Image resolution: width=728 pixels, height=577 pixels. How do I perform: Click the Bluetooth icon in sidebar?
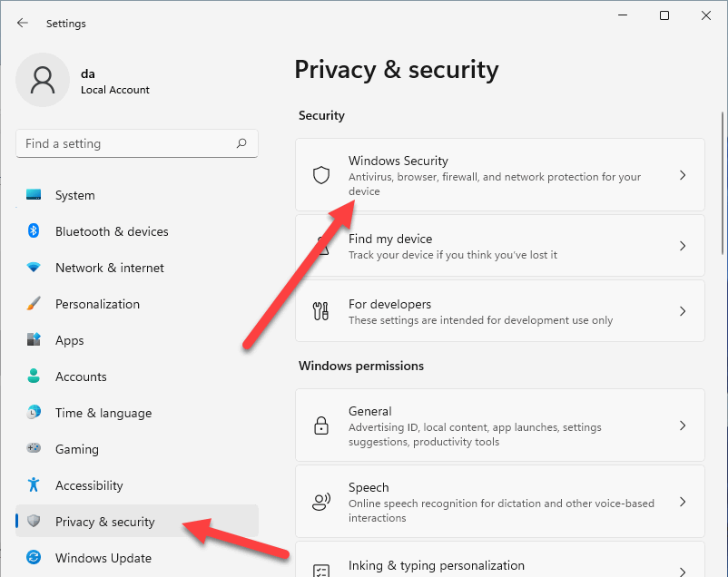pyautogui.click(x=34, y=230)
